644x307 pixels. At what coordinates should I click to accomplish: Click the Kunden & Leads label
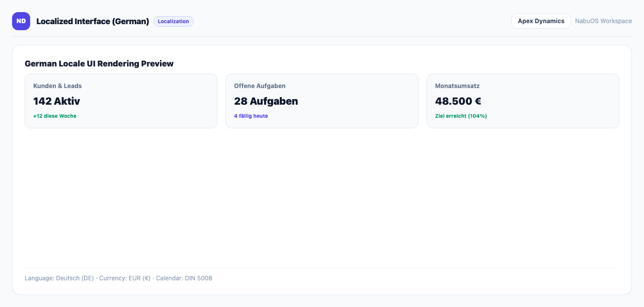pos(57,86)
